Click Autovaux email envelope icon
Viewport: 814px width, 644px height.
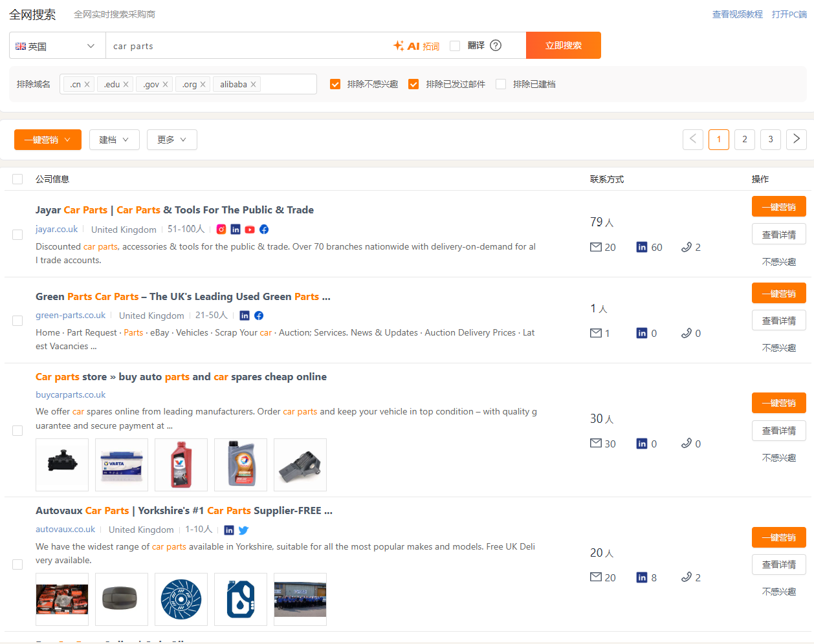click(596, 577)
